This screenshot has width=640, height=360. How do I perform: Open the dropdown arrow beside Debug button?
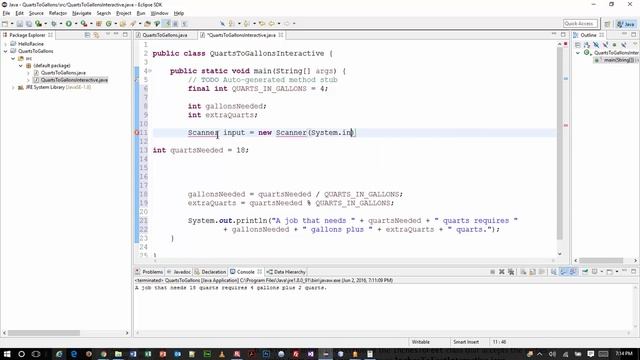click(60, 24)
